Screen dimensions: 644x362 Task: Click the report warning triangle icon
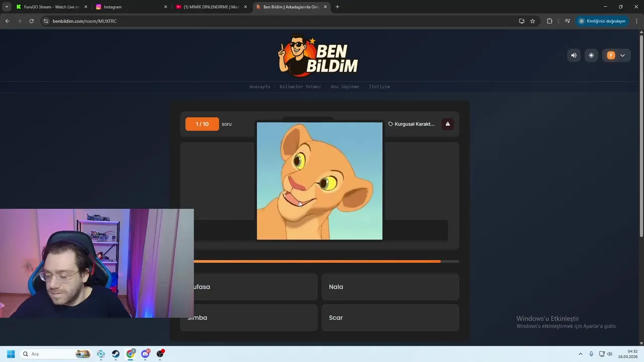click(447, 124)
